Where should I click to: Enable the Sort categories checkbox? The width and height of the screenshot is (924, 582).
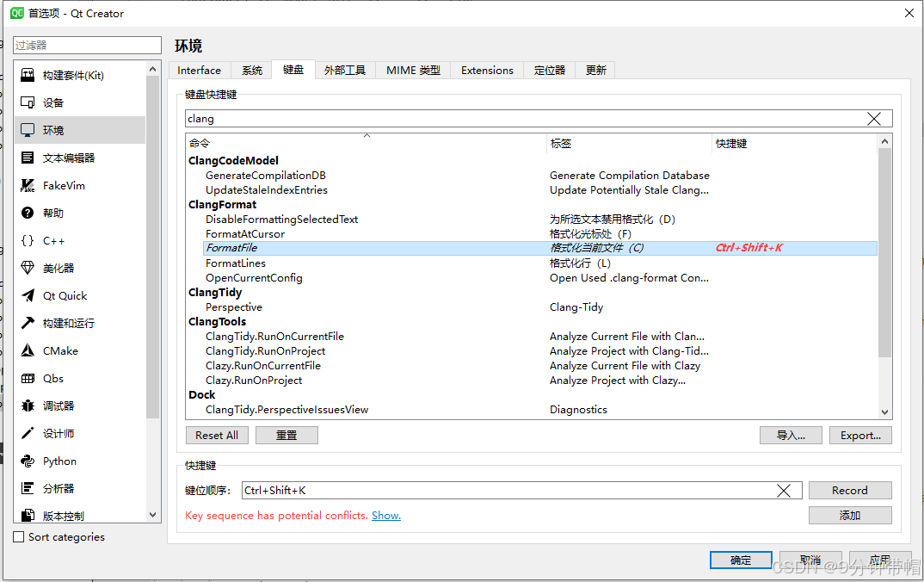pyautogui.click(x=19, y=536)
